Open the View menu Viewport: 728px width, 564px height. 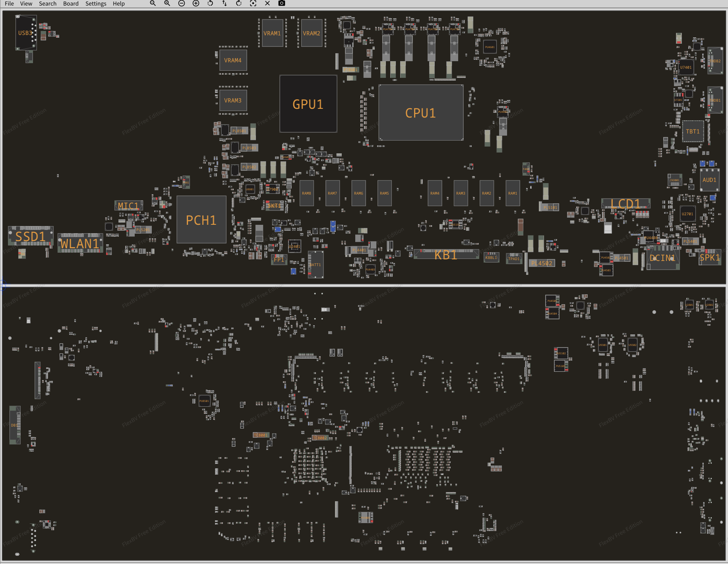26,4
